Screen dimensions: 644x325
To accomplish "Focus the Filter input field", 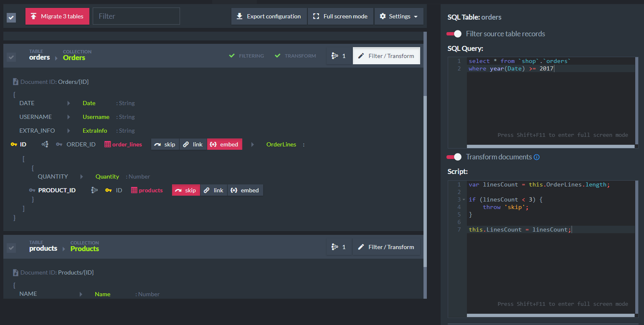I will click(136, 16).
